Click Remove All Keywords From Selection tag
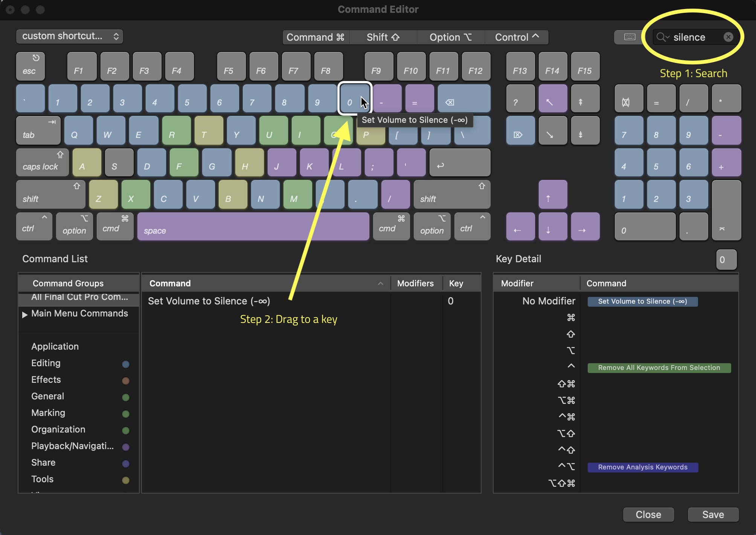Viewport: 756px width, 535px height. (x=659, y=368)
